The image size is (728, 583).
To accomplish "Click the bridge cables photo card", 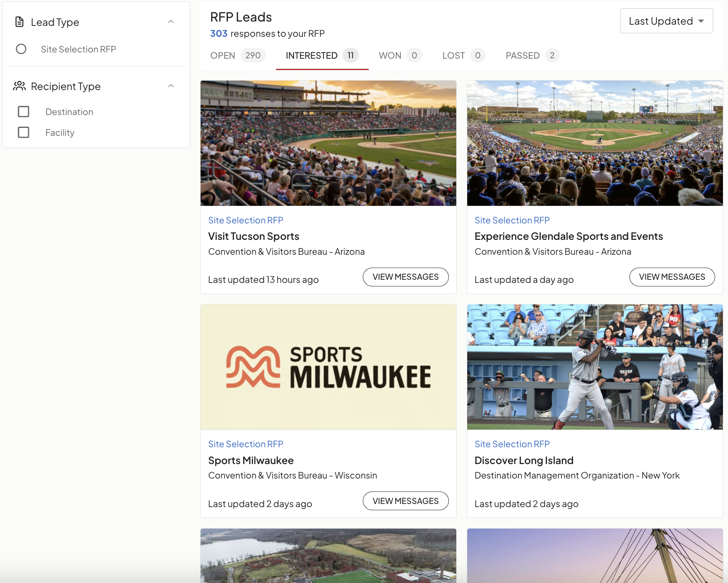I will (595, 556).
